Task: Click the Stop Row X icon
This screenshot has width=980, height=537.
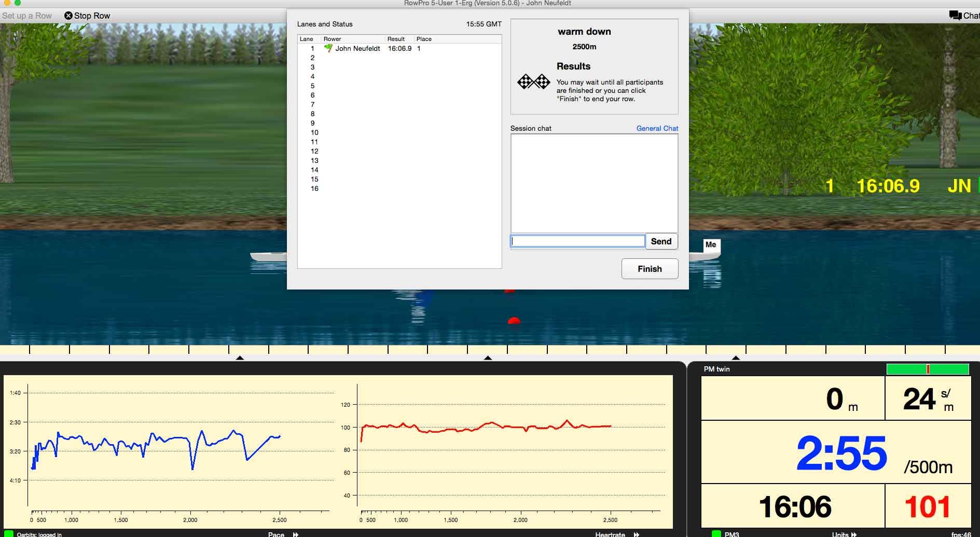Action: (x=68, y=16)
